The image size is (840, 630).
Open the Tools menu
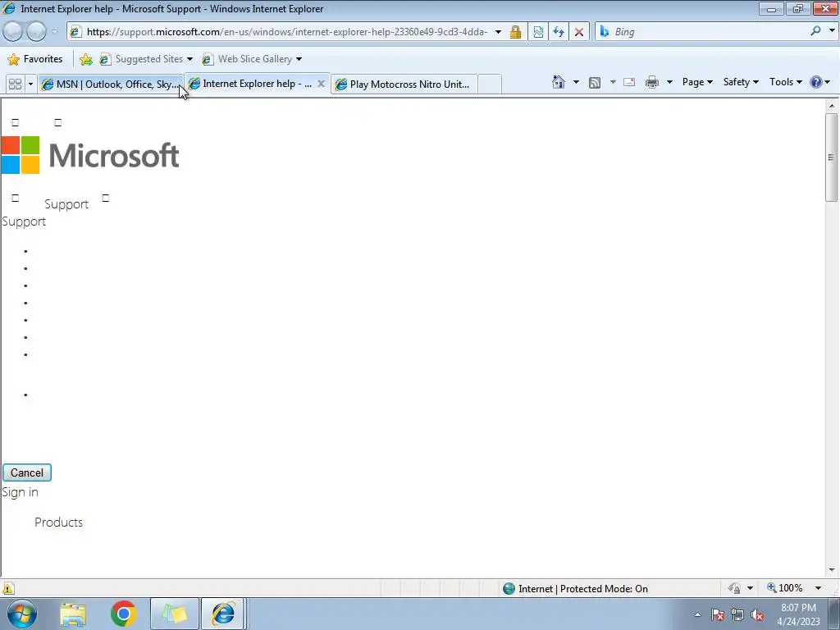pyautogui.click(x=785, y=82)
